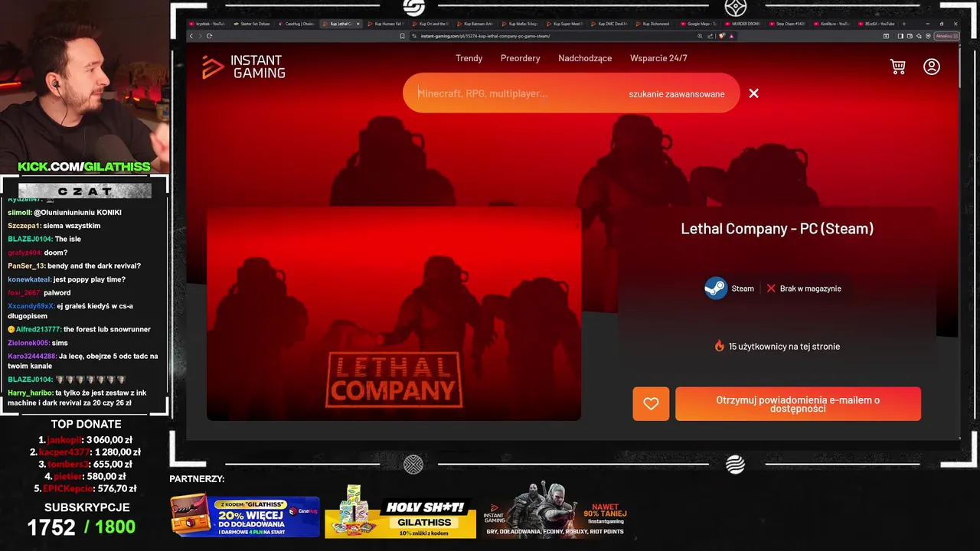Image resolution: width=980 pixels, height=551 pixels.
Task: Click the share page icon in address bar
Action: 710,36
